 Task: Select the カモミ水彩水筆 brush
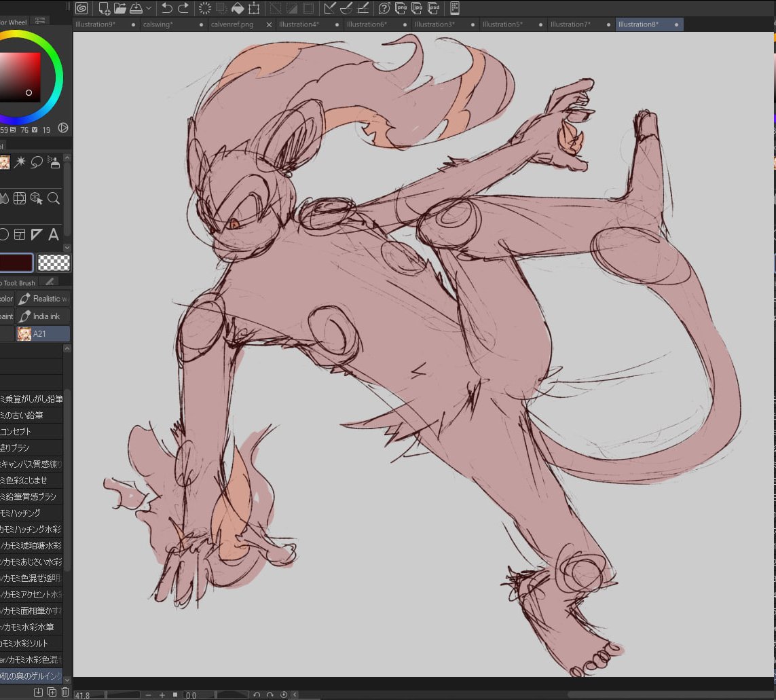pyautogui.click(x=31, y=627)
